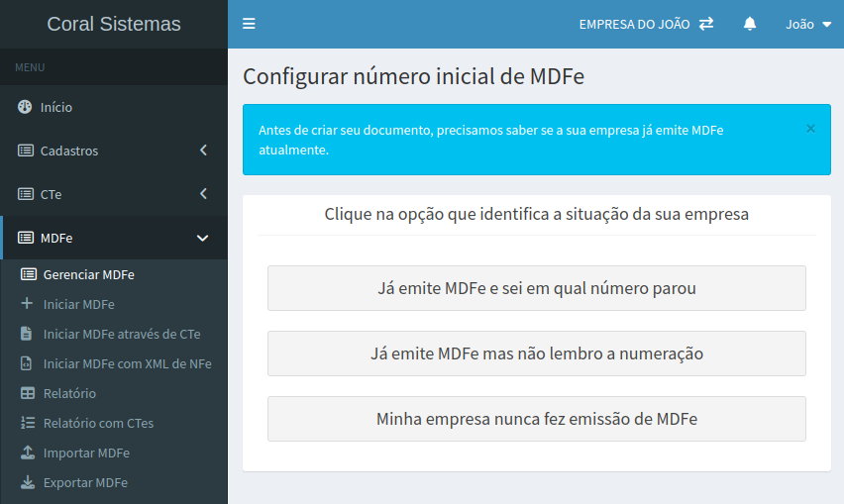Click the plus icon for Iniciar MDFe
This screenshot has width=844, height=504.
27,304
